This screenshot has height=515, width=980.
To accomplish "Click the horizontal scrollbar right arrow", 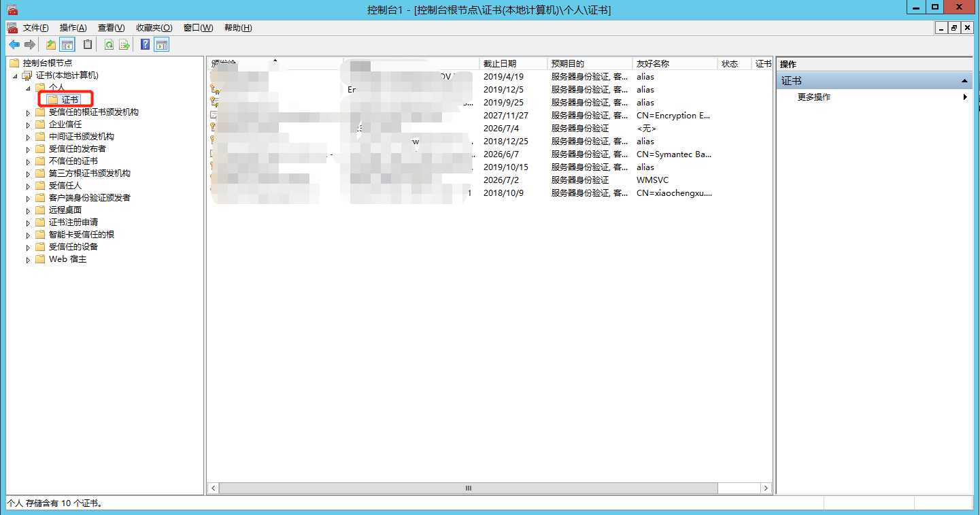I will pos(766,488).
